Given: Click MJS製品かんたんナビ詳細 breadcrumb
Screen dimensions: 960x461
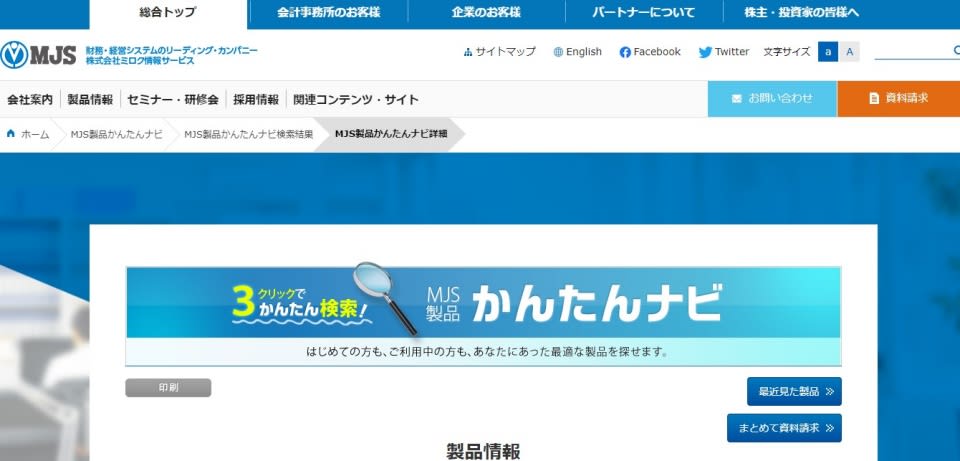Looking at the screenshot, I should (x=391, y=134).
